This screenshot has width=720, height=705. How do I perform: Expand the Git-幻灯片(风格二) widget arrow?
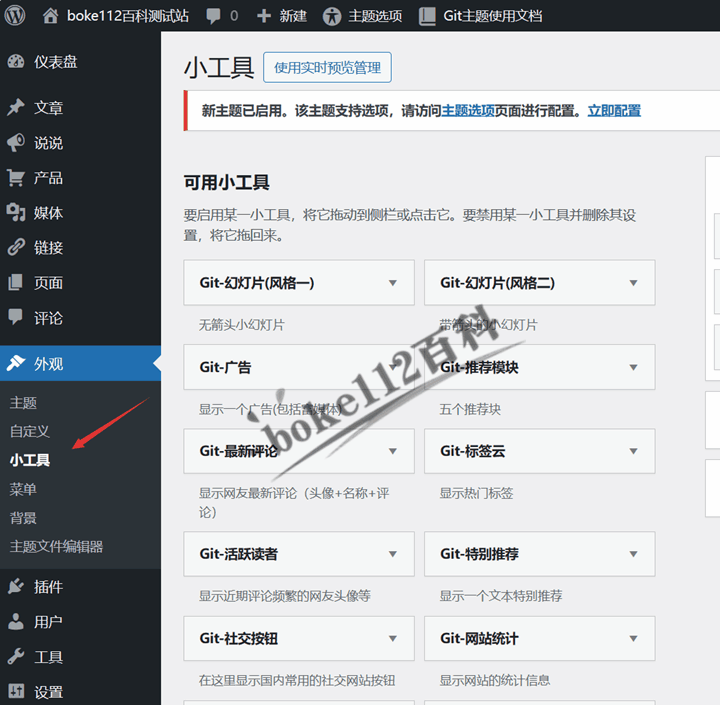coord(633,283)
